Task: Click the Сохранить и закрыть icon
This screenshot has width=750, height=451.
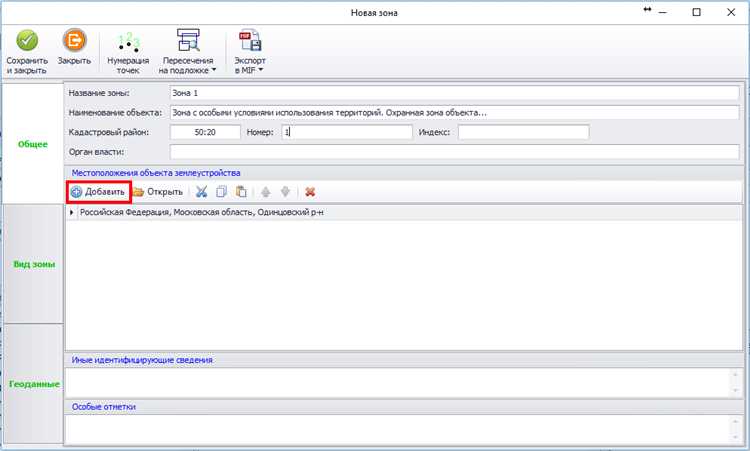Action: 27,41
